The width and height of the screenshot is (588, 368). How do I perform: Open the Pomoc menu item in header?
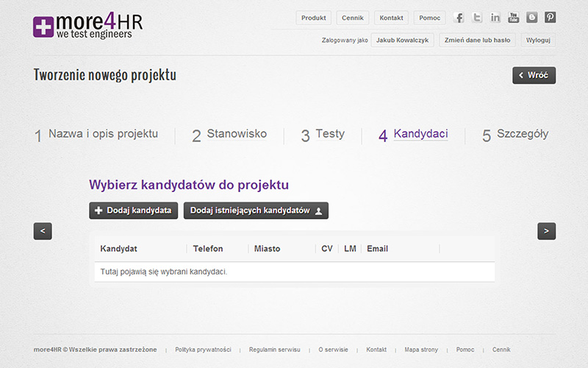coord(430,18)
